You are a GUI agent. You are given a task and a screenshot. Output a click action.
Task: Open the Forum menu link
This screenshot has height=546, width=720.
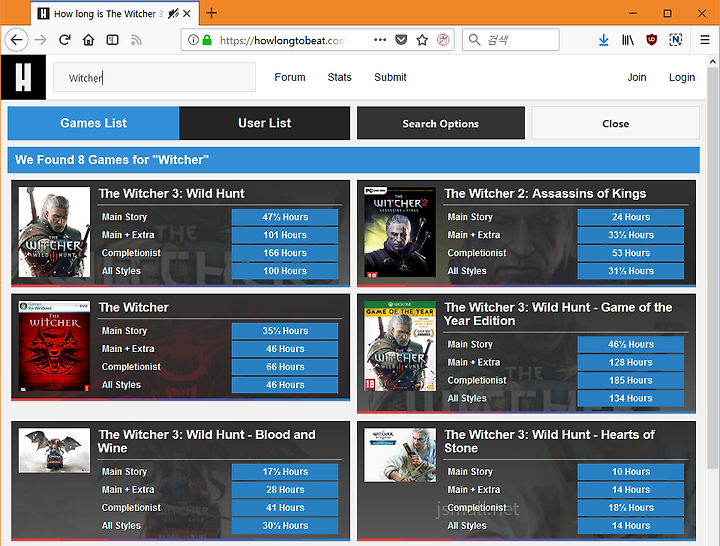[290, 77]
